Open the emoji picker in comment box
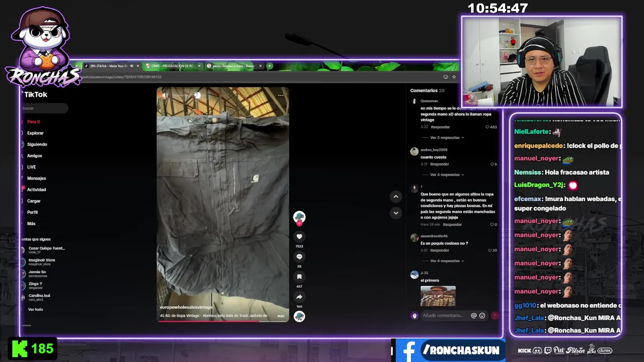644x362 pixels. [x=482, y=316]
